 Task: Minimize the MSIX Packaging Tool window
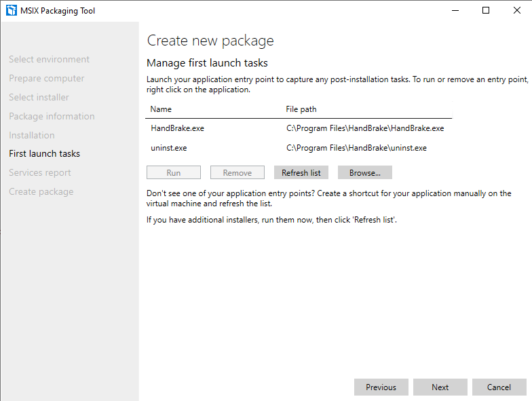coord(455,11)
